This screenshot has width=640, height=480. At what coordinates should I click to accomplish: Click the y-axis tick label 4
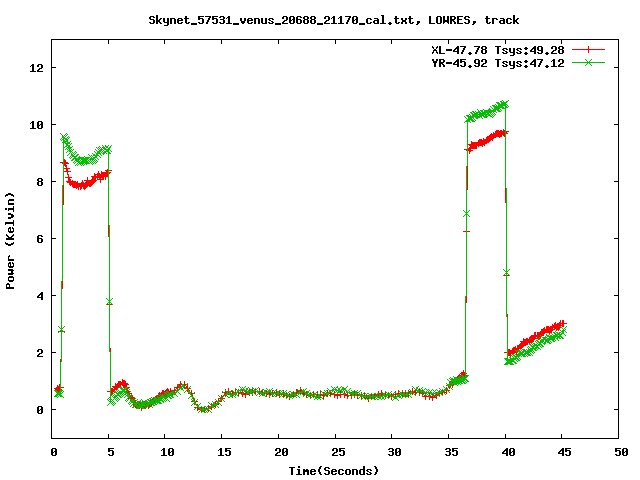tap(40, 296)
